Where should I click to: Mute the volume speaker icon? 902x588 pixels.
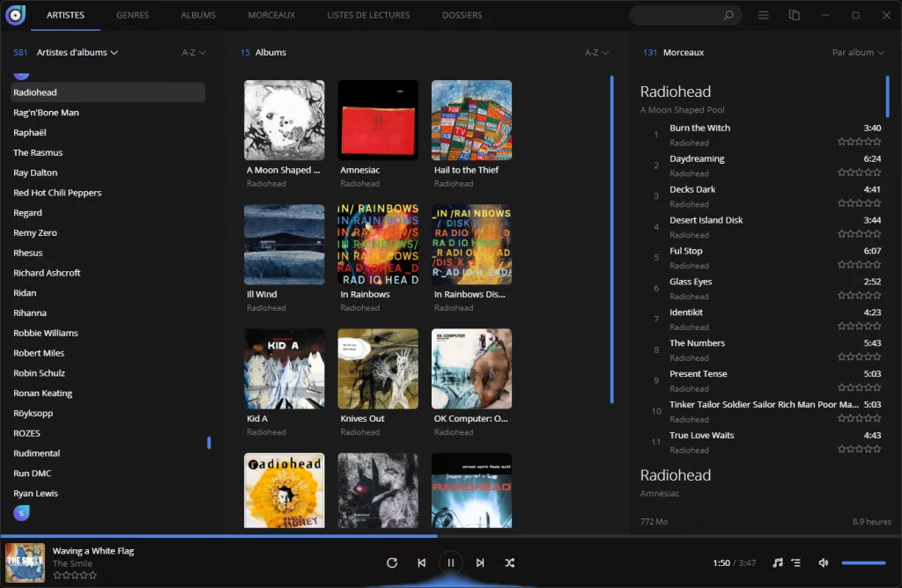click(824, 562)
